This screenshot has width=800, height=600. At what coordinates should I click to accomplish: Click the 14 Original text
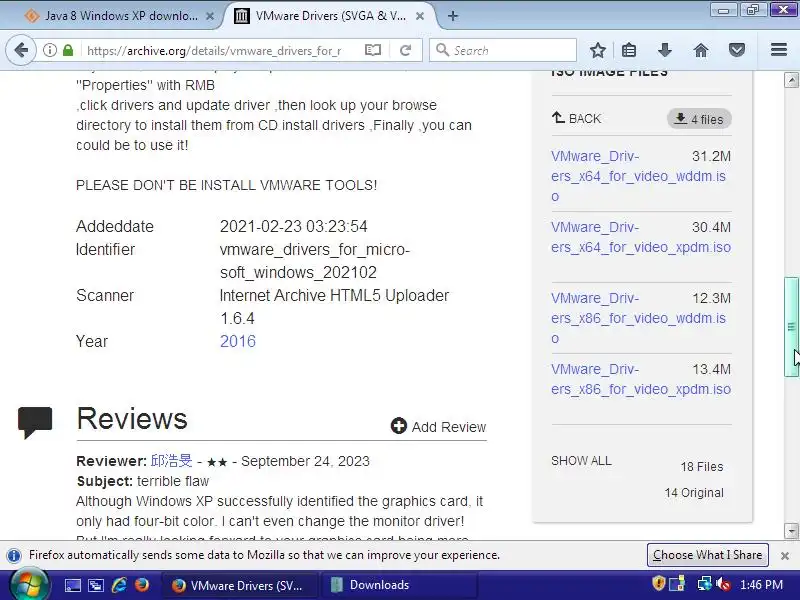694,493
